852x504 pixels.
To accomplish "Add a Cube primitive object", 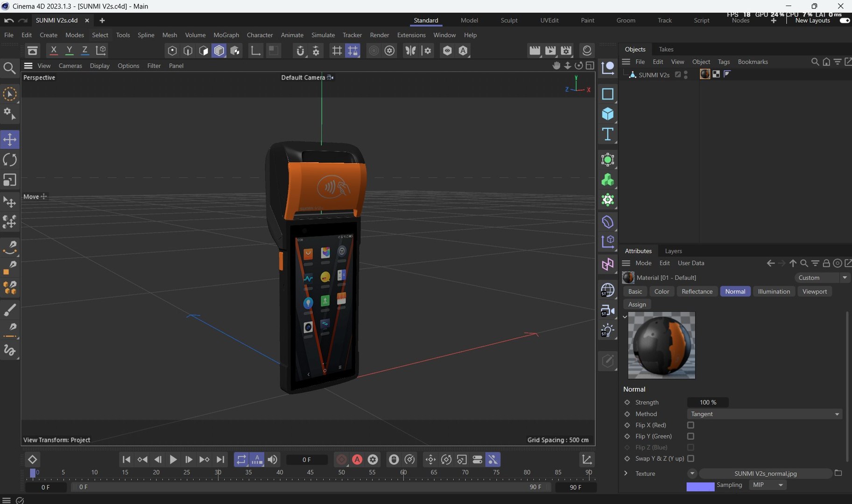I will (607, 114).
